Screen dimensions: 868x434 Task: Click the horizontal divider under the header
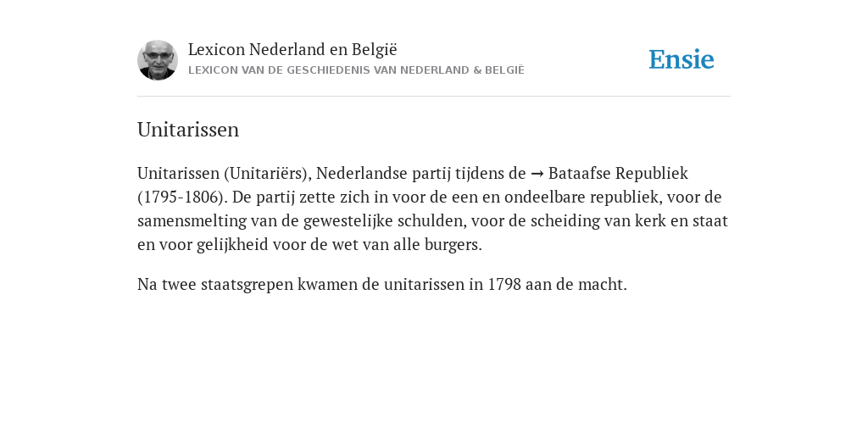pyautogui.click(x=434, y=97)
